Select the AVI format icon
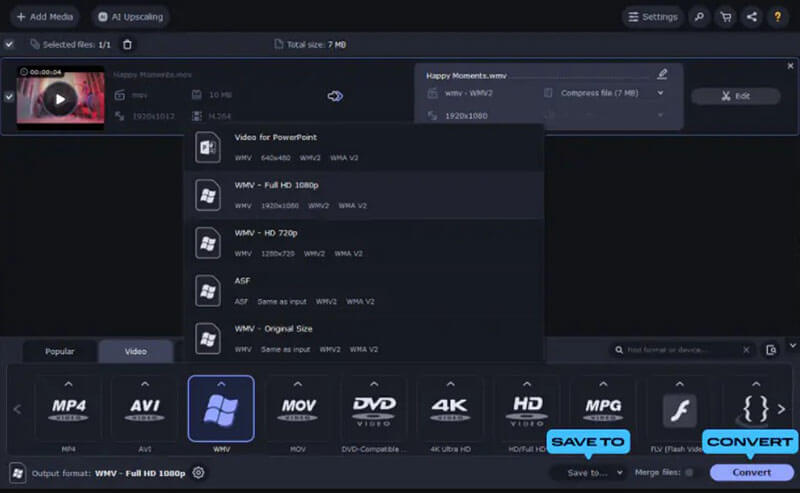Viewport: 800px width, 493px height. (x=145, y=409)
